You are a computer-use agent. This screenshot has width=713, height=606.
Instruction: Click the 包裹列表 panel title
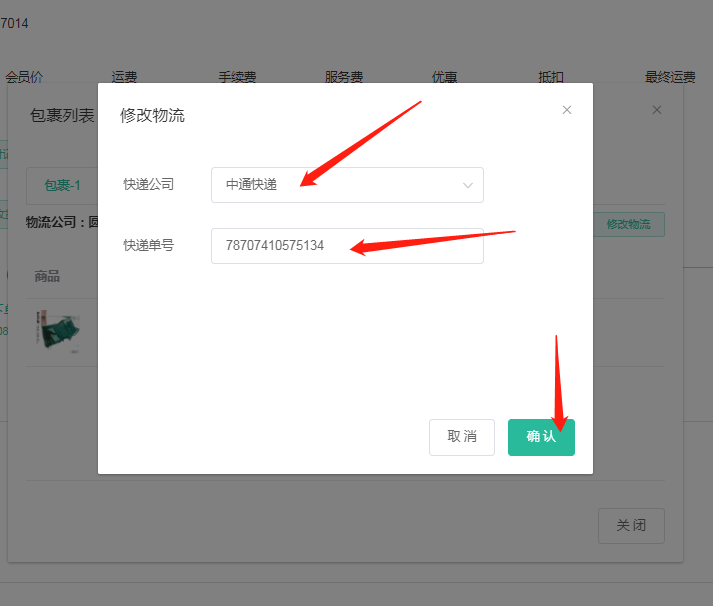pyautogui.click(x=62, y=115)
